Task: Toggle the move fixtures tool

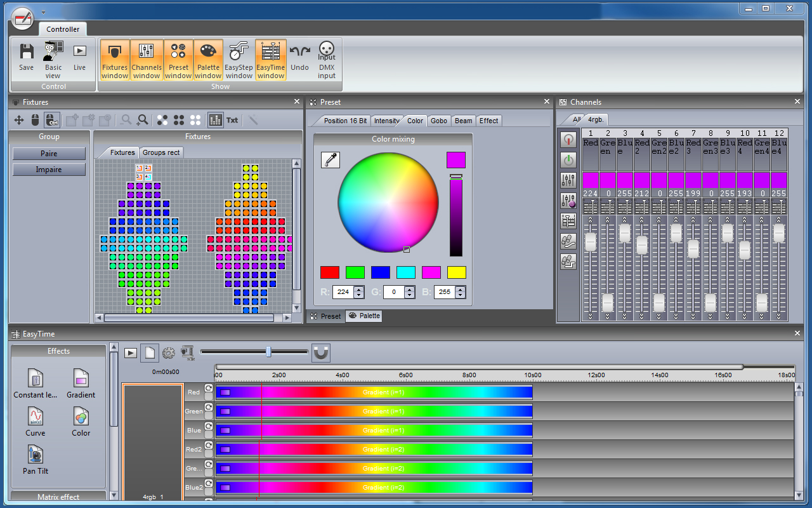Action: point(18,120)
